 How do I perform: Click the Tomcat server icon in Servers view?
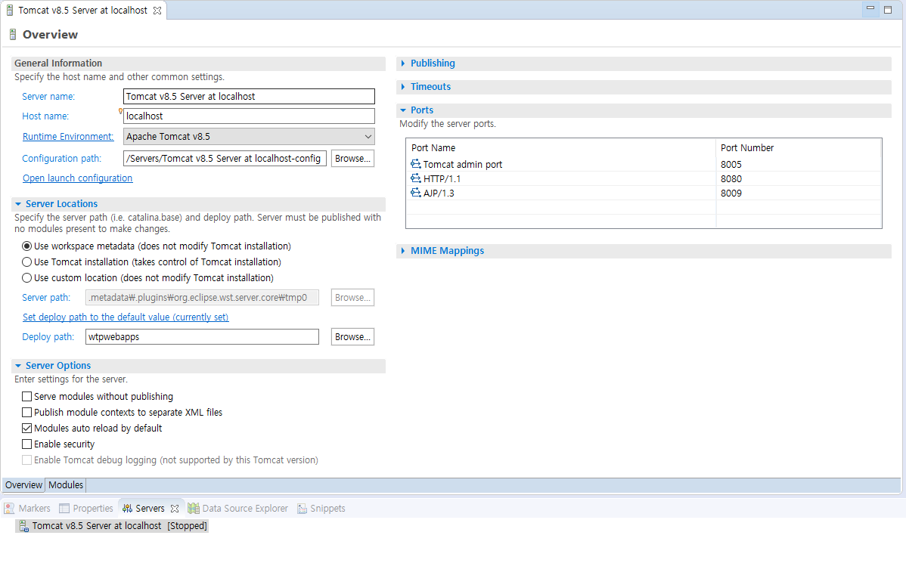point(23,525)
